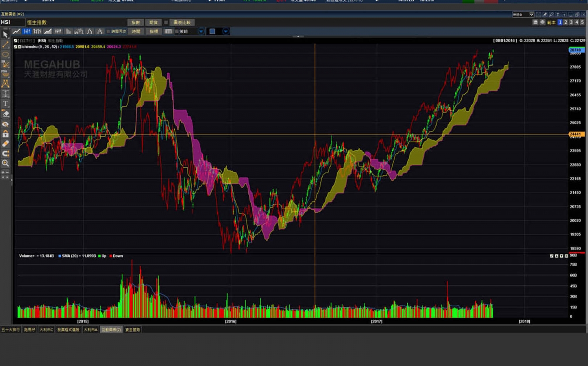The width and height of the screenshot is (588, 366).
Task: Choose the OHLC bar chart type
Action: (37, 31)
